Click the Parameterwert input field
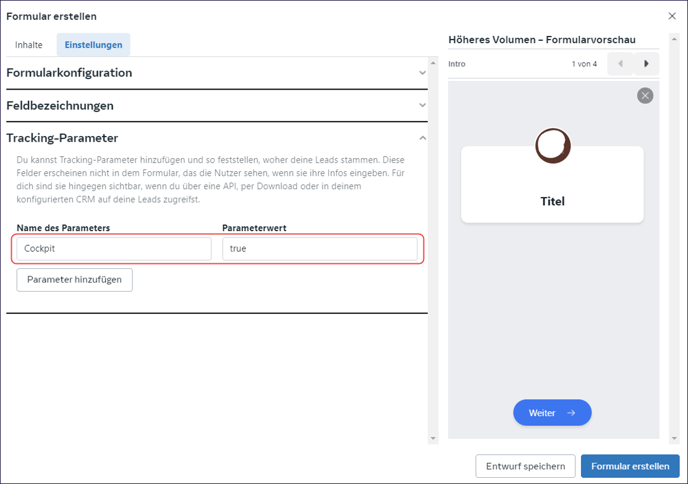This screenshot has width=688, height=484. (x=320, y=248)
